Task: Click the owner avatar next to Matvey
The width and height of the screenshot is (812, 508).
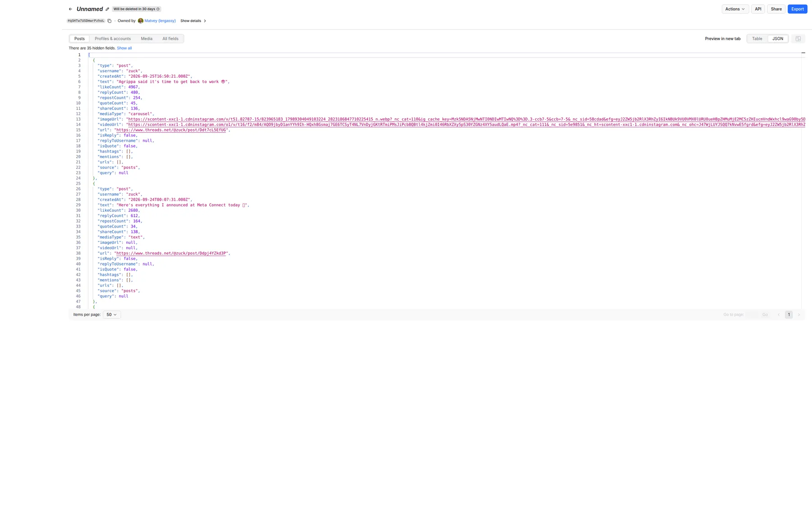Action: coord(141,21)
